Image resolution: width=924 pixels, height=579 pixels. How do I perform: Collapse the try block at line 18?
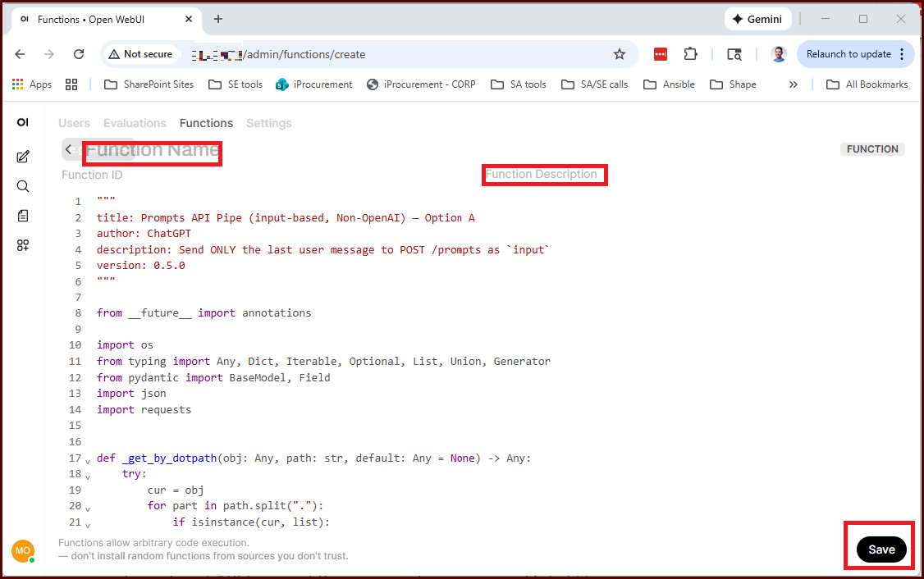pyautogui.click(x=88, y=476)
